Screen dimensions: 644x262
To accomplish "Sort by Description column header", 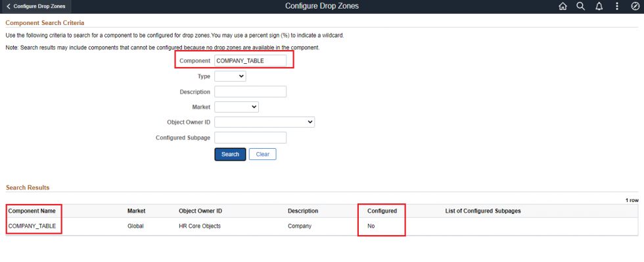I will 303,211.
